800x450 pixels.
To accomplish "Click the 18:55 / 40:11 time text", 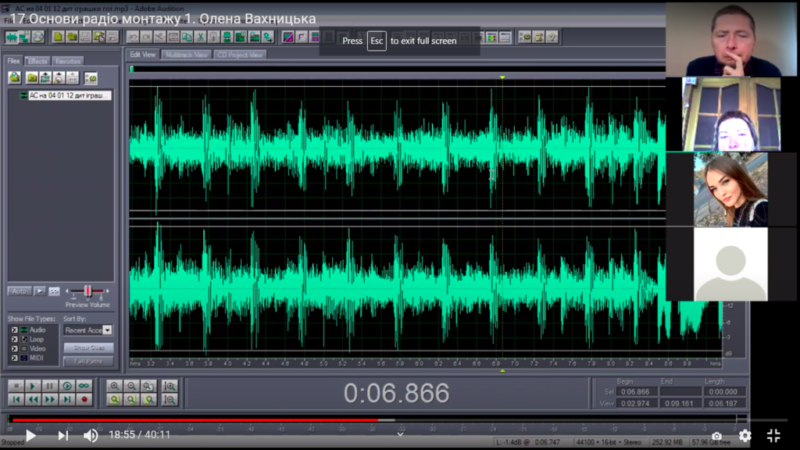I will pyautogui.click(x=139, y=435).
